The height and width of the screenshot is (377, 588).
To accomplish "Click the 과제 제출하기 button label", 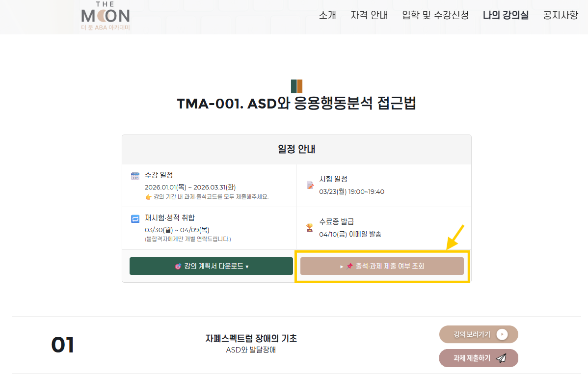I will [x=471, y=358].
